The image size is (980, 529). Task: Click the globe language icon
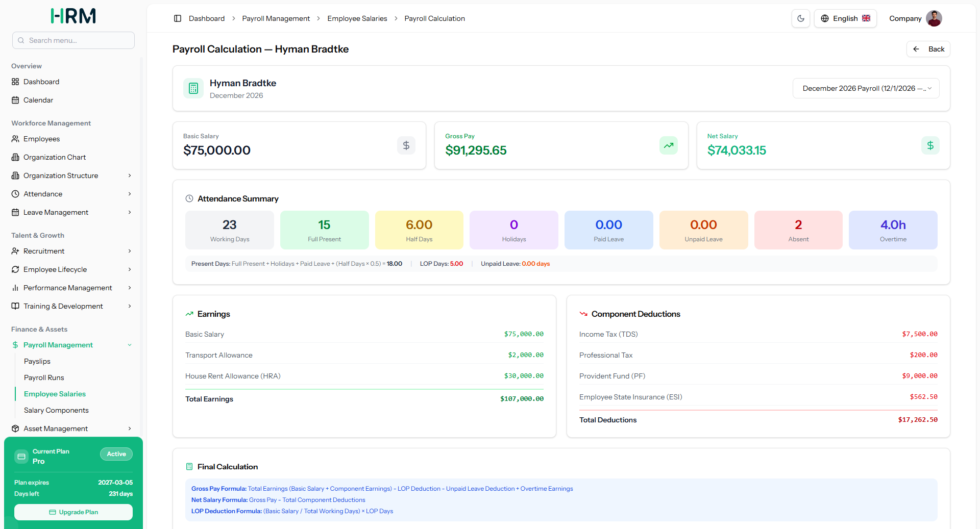coord(825,18)
